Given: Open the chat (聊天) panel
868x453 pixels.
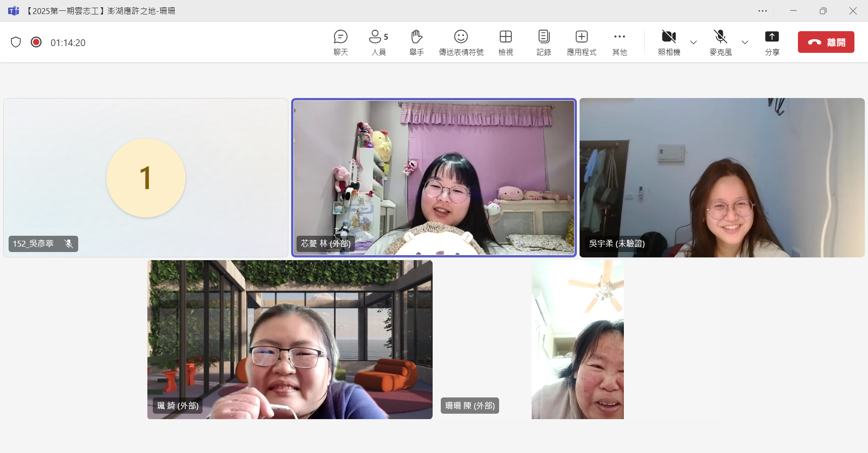Looking at the screenshot, I should pyautogui.click(x=340, y=42).
